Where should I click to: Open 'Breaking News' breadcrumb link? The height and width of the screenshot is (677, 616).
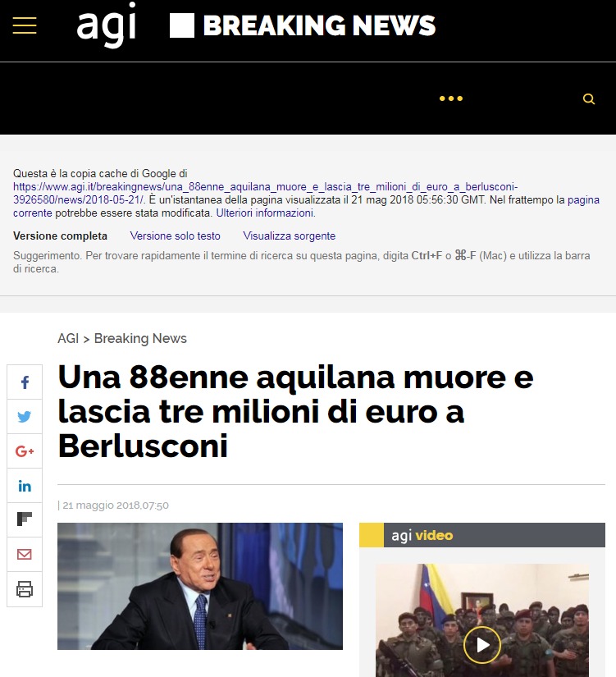click(x=140, y=338)
